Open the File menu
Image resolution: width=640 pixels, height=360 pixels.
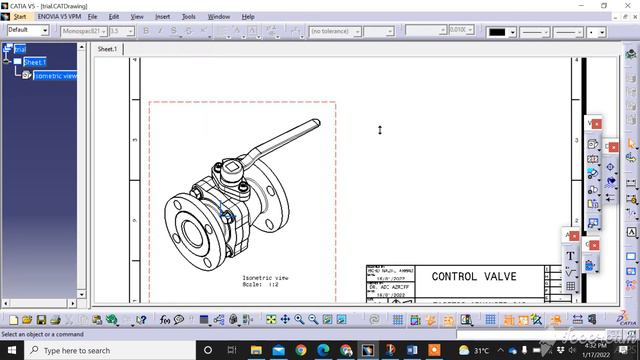(92, 17)
